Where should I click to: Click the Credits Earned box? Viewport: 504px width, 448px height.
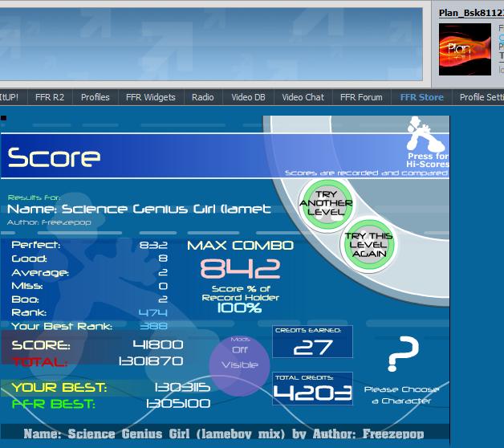point(312,341)
